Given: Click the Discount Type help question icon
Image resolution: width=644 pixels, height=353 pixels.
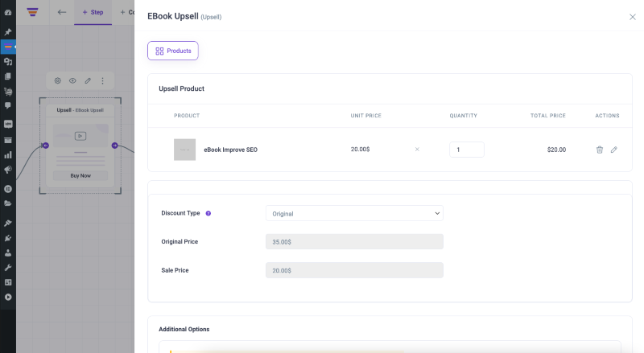Looking at the screenshot, I should click(x=208, y=213).
